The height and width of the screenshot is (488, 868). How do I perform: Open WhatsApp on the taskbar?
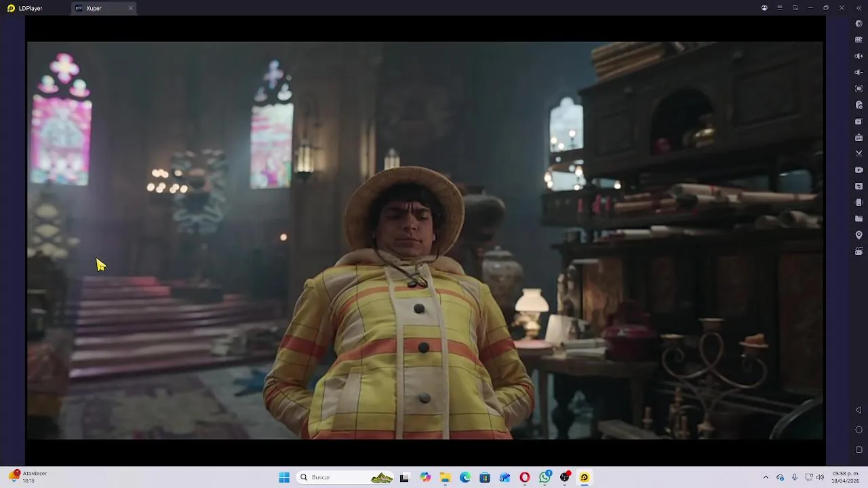[x=545, y=477]
